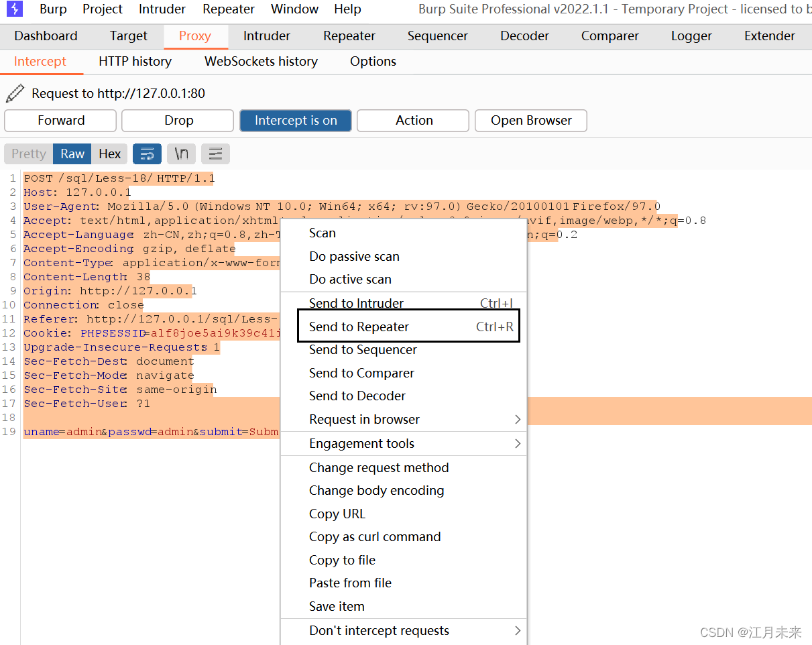Click the Forward button
This screenshot has width=812, height=645.
[x=60, y=121]
